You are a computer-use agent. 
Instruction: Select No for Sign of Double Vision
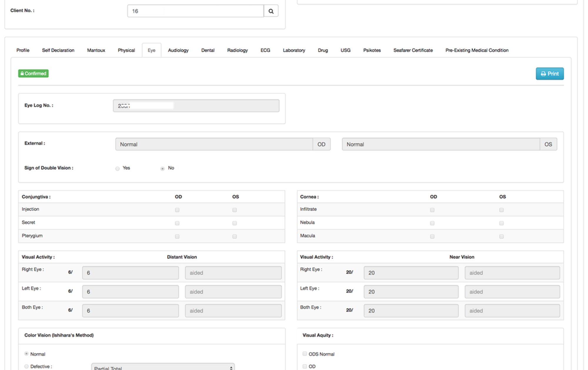162,169
